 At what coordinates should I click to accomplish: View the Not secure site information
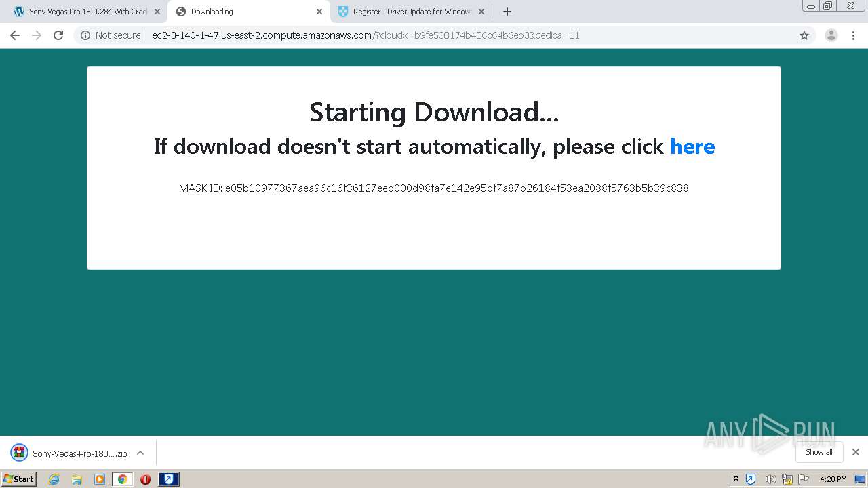pos(111,35)
